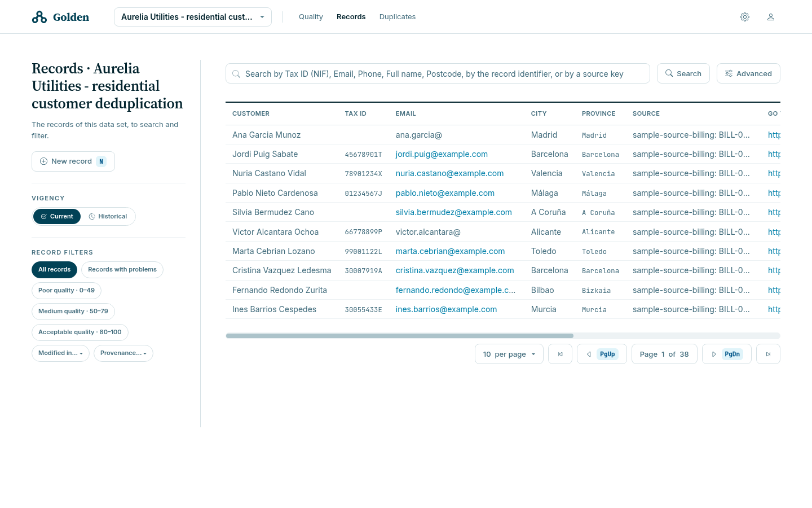Viewport: 812px width, 508px height.
Task: Create a New record
Action: (73, 161)
